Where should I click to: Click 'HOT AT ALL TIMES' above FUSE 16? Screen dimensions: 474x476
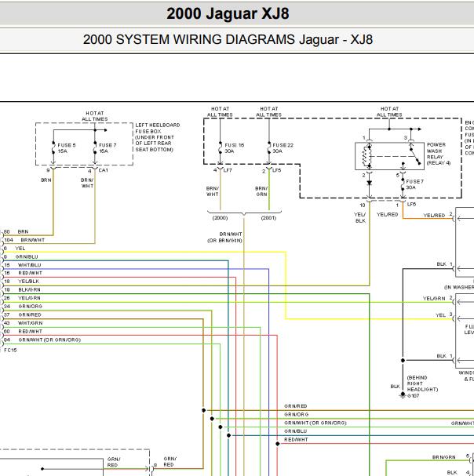(x=220, y=111)
